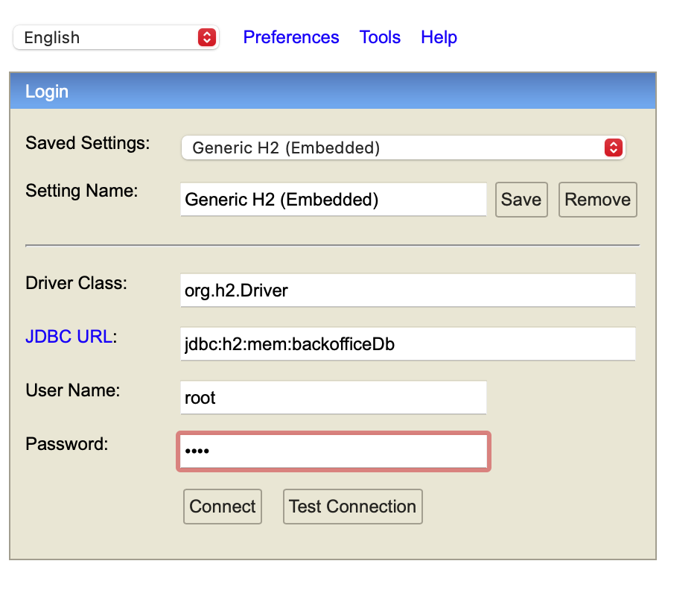The image size is (700, 593).
Task: Click the Connect button
Action: click(x=223, y=507)
